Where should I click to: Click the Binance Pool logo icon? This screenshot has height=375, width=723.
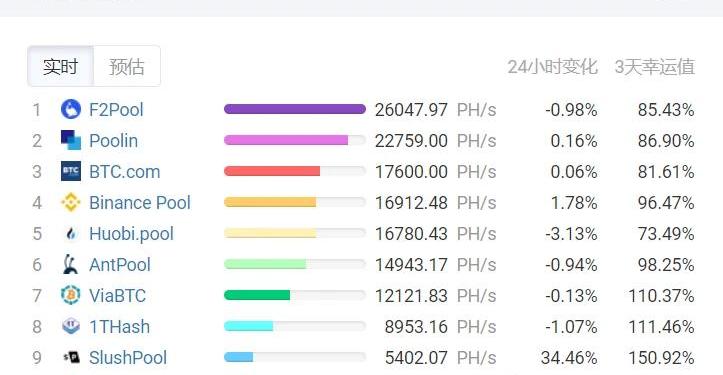[x=71, y=202]
